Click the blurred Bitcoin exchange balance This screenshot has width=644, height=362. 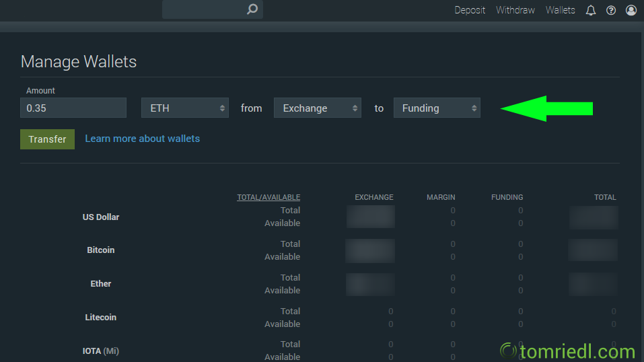(370, 251)
